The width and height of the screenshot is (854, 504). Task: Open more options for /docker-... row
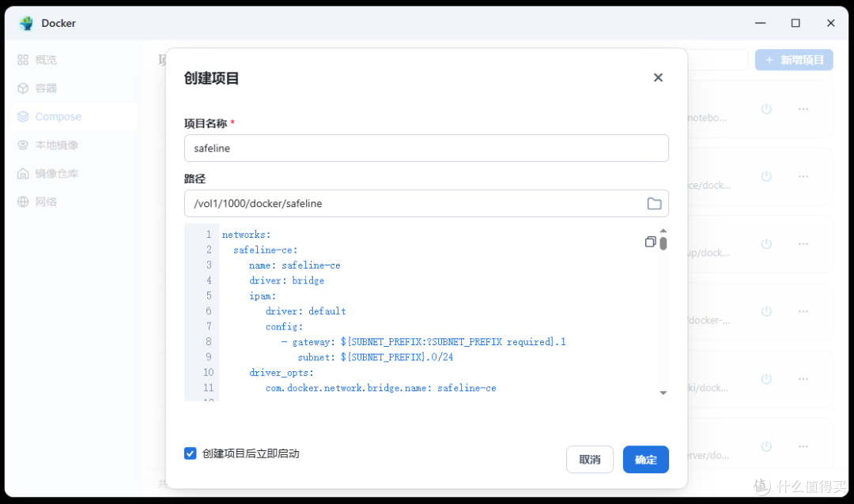(803, 311)
